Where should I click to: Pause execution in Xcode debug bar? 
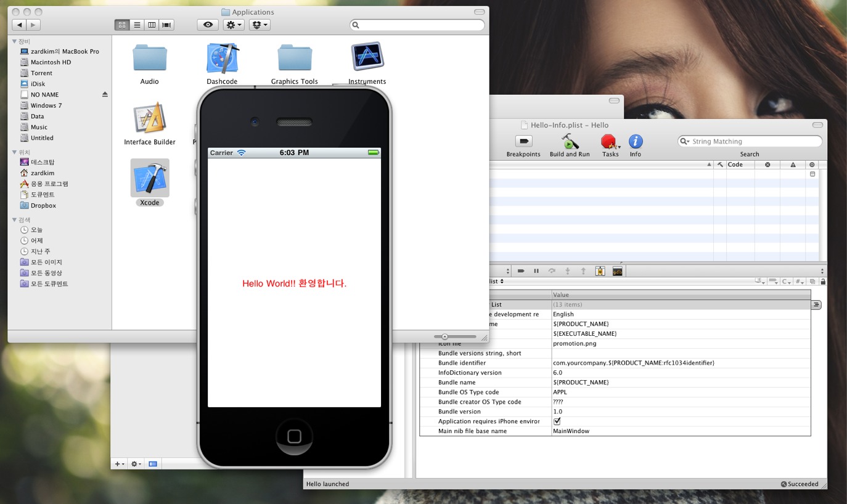point(536,271)
